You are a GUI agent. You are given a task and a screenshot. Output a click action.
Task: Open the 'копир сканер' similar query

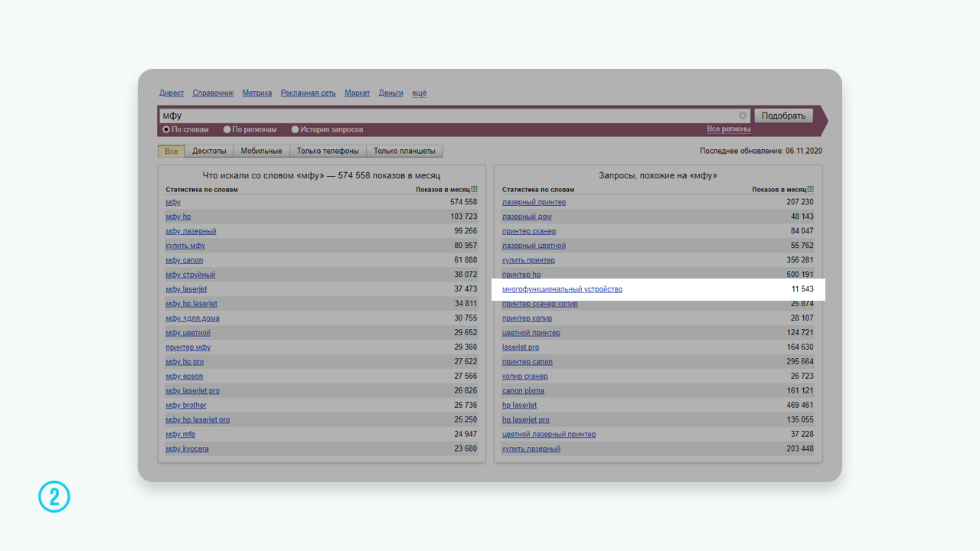click(x=525, y=377)
